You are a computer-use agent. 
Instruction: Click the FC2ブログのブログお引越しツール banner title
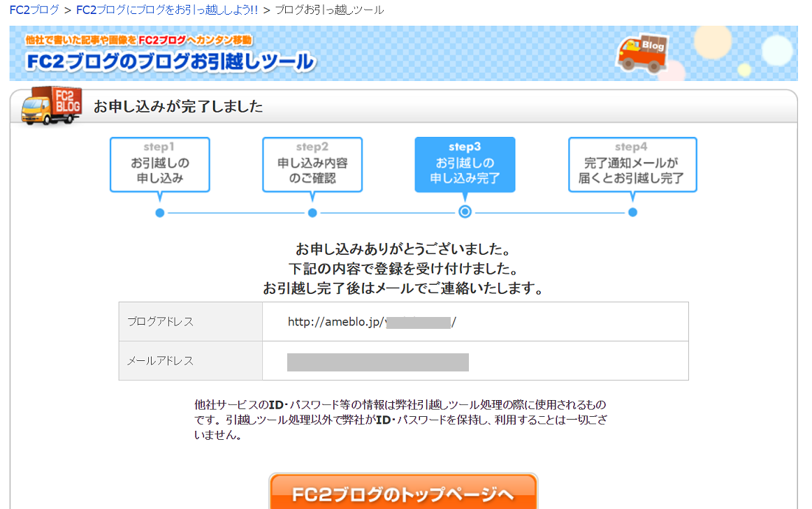click(170, 61)
